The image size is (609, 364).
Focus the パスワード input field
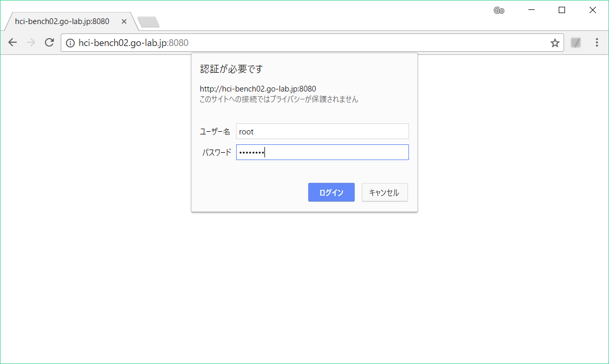[323, 152]
